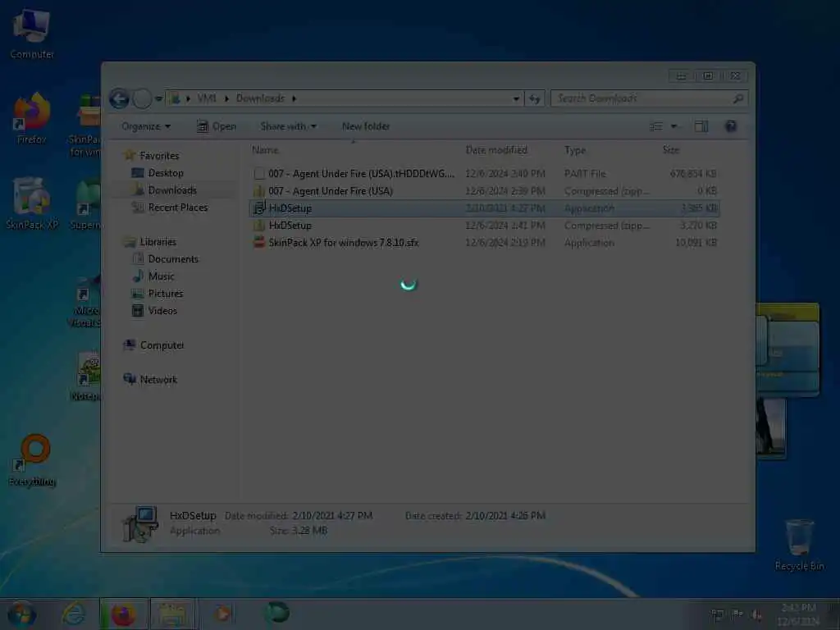
Task: Change your view icon
Action: 656,126
